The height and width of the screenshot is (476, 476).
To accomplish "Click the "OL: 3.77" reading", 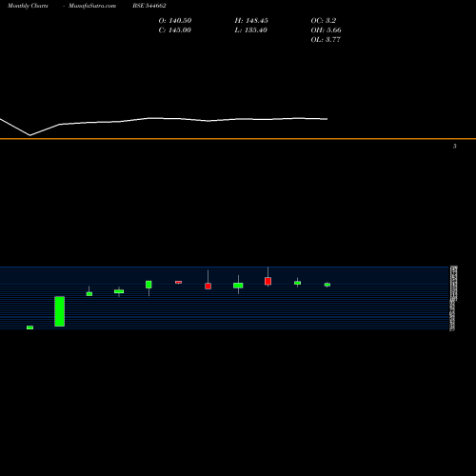I will (x=326, y=40).
